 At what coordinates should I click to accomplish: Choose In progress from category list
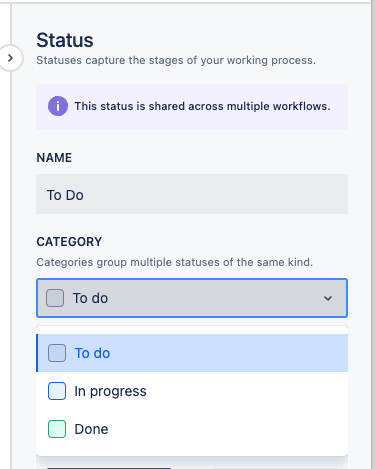tap(192, 391)
